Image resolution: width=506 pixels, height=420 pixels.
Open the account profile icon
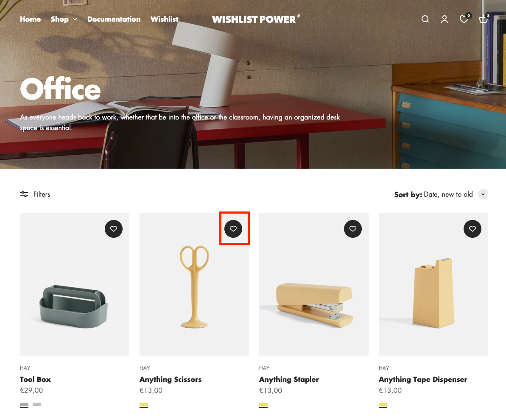pos(444,19)
